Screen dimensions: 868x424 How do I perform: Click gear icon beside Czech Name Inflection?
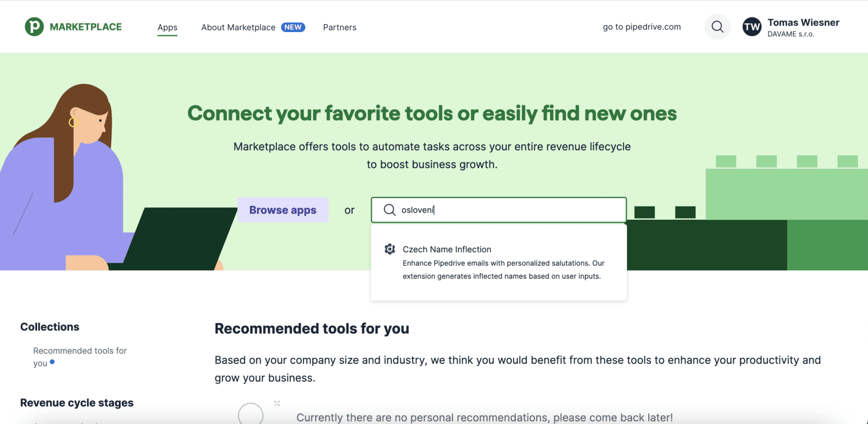(x=390, y=249)
